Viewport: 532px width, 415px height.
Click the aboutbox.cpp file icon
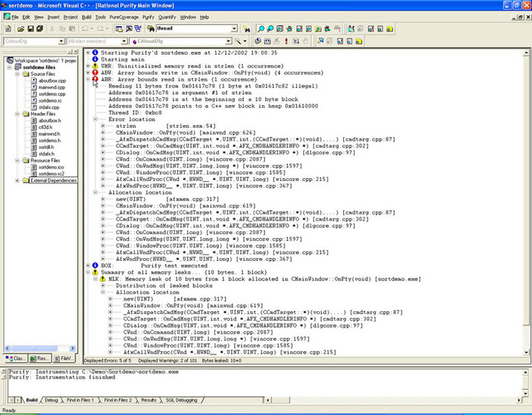point(33,81)
